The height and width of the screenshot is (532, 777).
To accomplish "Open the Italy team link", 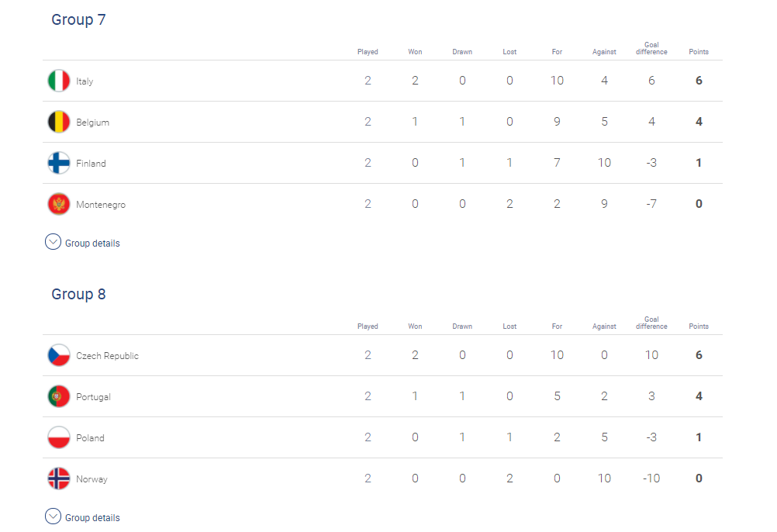I will [85, 81].
